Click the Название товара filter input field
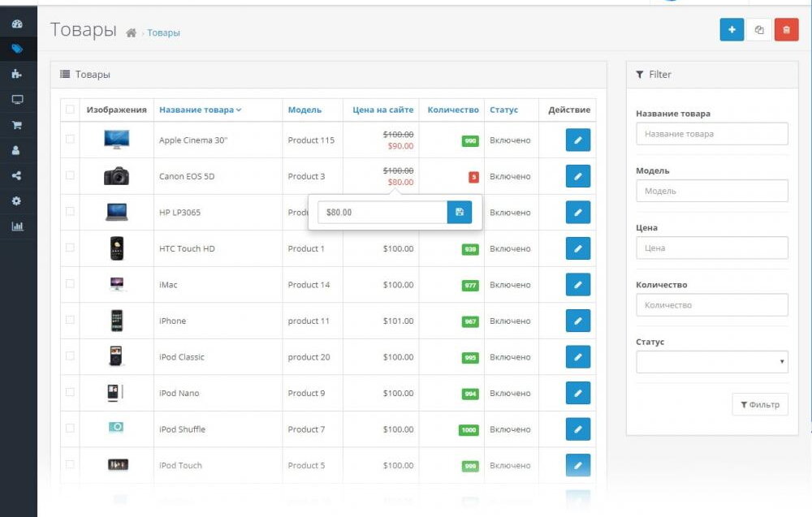The height and width of the screenshot is (517, 812). point(711,134)
